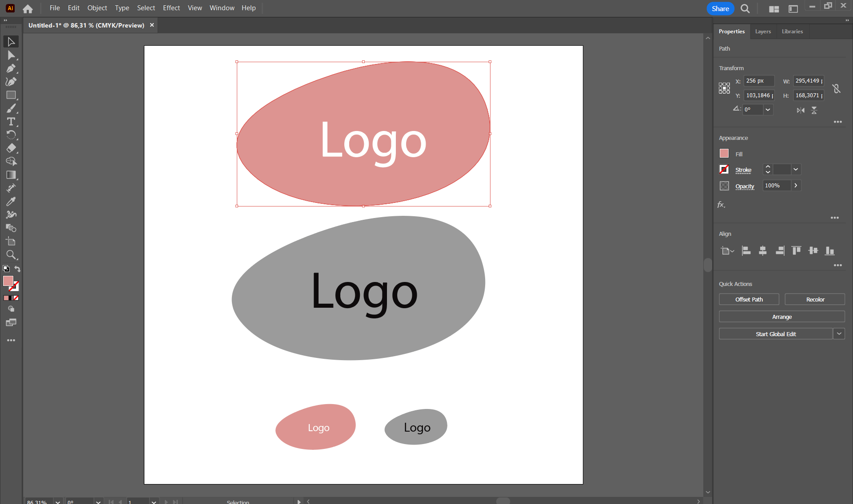Select the Rectangle tool
This screenshot has width=853, height=504.
pyautogui.click(x=11, y=95)
